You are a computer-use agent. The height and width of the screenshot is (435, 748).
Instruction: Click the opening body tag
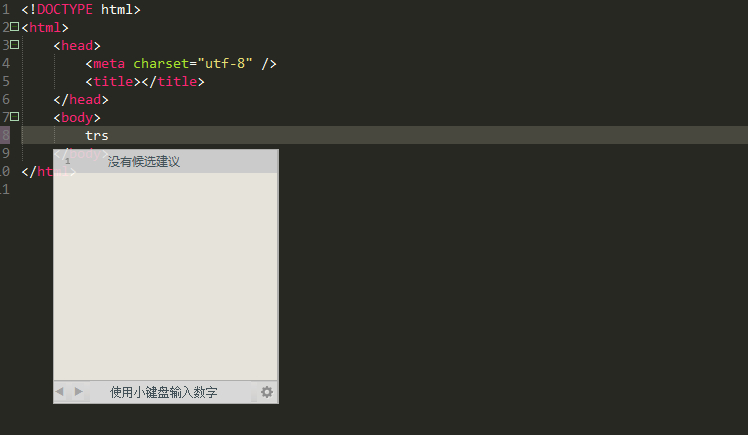point(77,117)
